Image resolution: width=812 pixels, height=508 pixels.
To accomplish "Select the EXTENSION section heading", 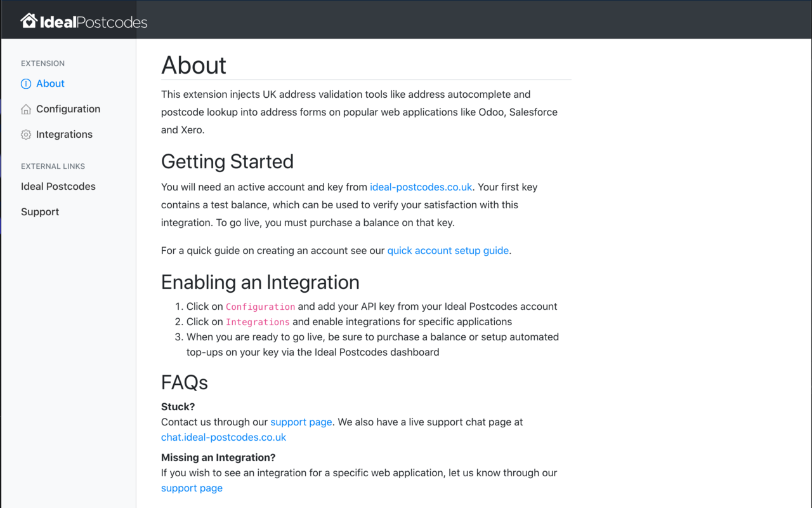I will tap(43, 63).
